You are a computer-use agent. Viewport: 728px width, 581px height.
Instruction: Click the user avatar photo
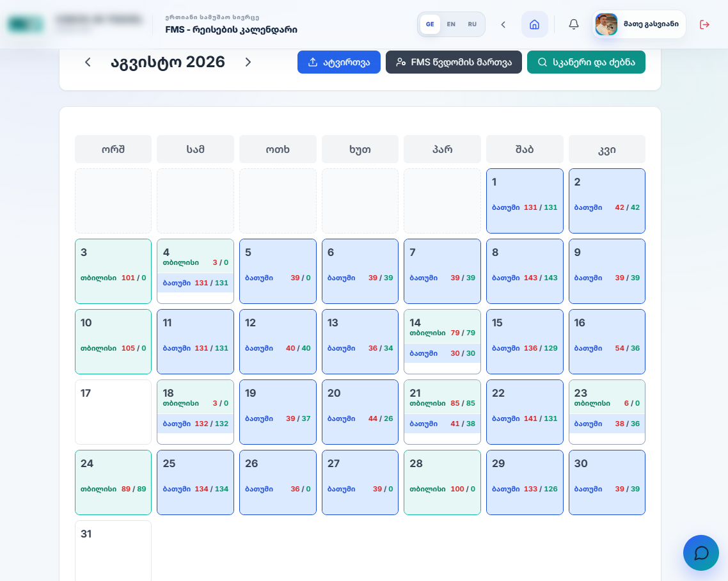click(x=606, y=24)
